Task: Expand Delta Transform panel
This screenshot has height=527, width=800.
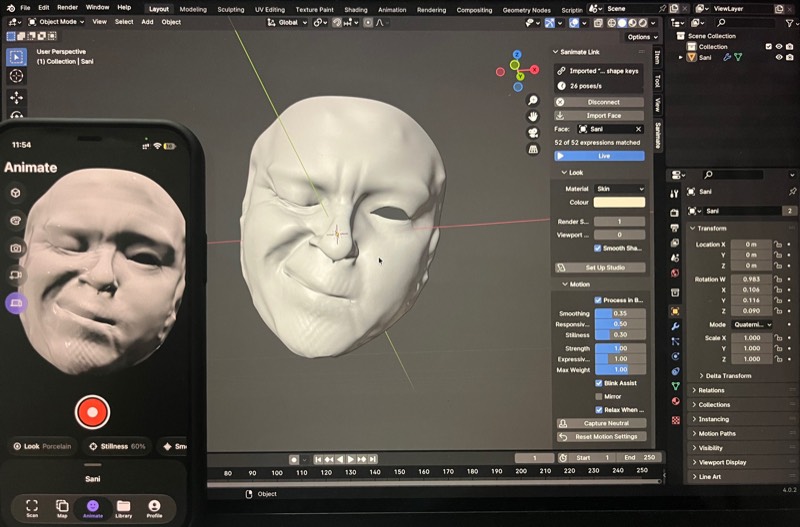Action: [724, 375]
